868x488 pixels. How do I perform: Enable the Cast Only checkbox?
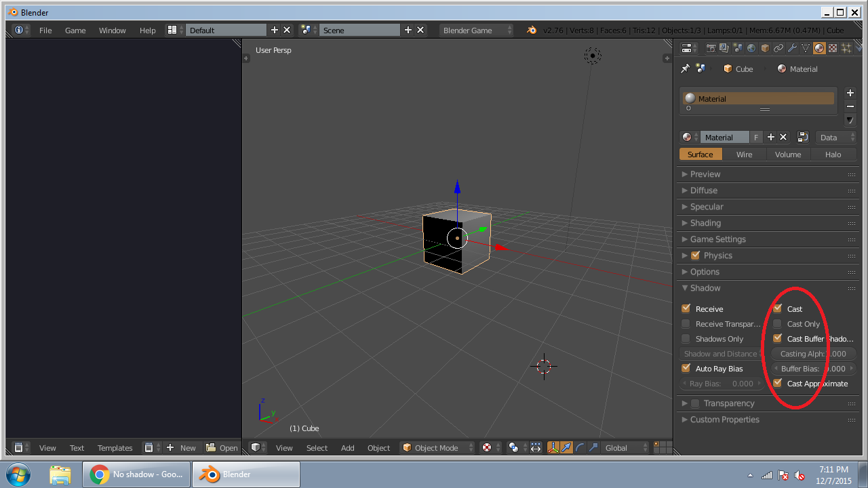click(x=777, y=323)
